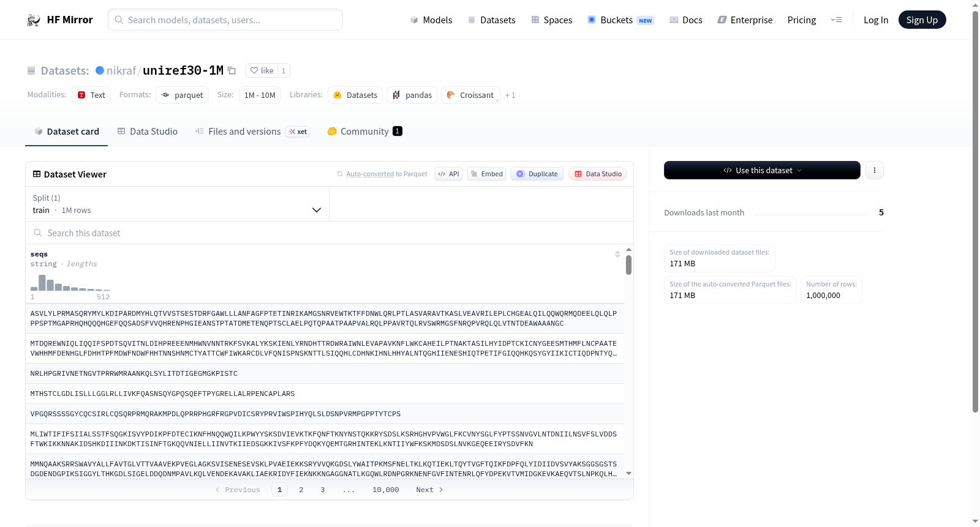Open Data Studio from the viewer header
Viewport: 980px width, 527px height.
click(598, 174)
